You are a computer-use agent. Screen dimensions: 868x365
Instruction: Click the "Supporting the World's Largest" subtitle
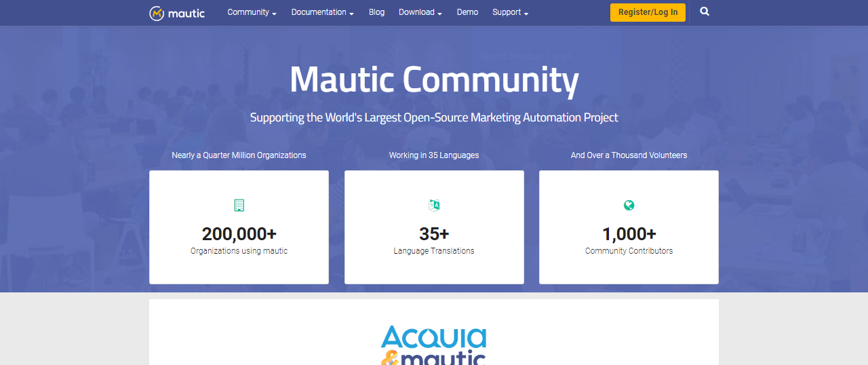click(434, 117)
